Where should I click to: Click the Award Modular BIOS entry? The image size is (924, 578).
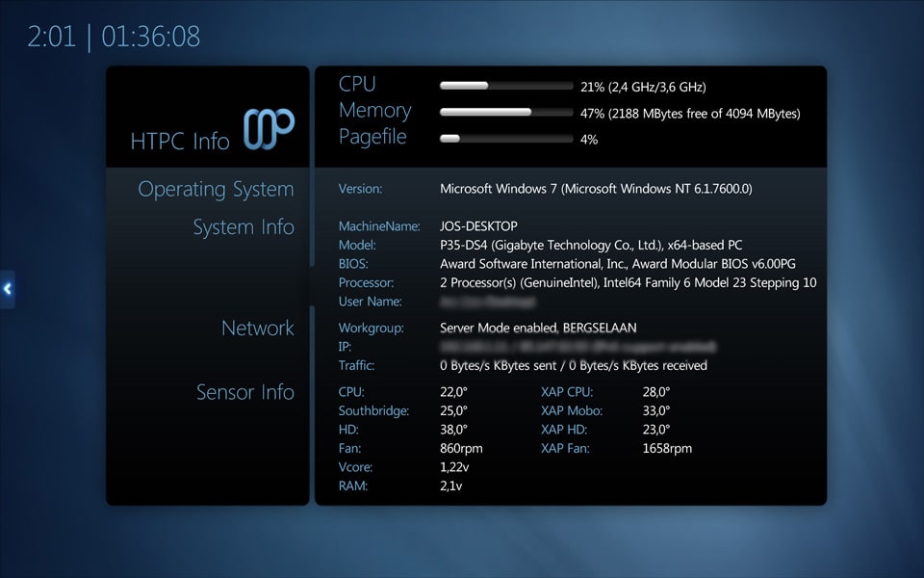[x=617, y=264]
